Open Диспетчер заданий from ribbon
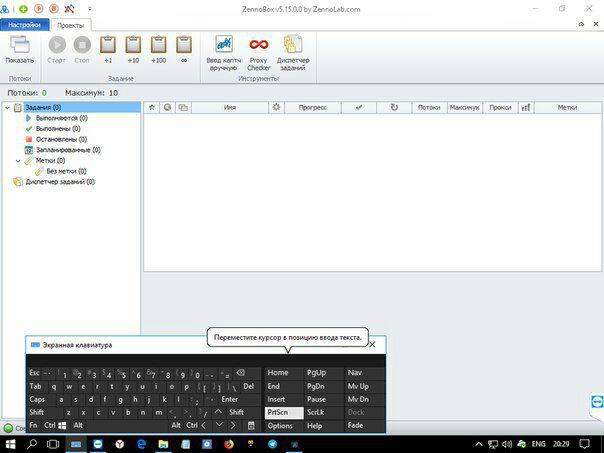The image size is (604, 453). click(293, 49)
